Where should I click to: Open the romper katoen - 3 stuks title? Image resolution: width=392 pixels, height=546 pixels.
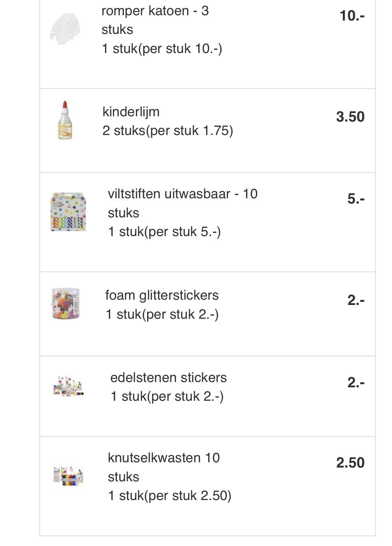155,20
